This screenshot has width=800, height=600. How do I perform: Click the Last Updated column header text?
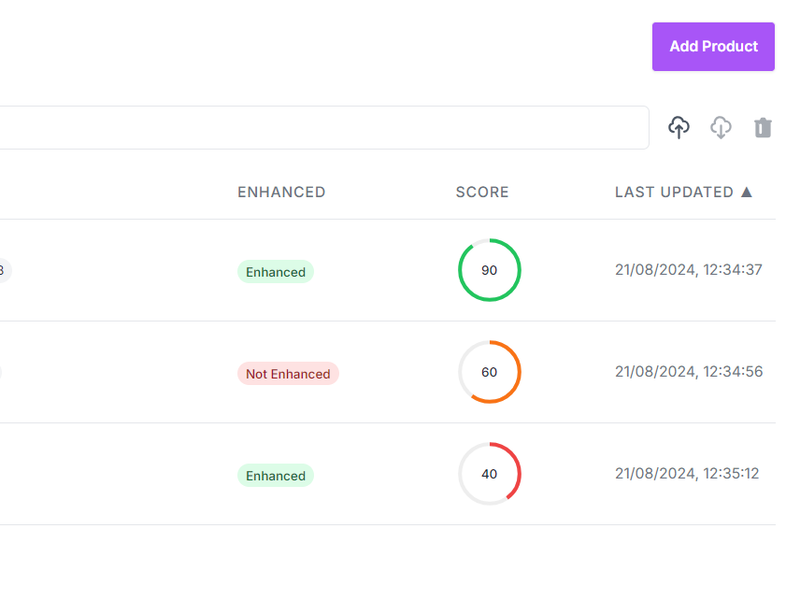click(674, 192)
